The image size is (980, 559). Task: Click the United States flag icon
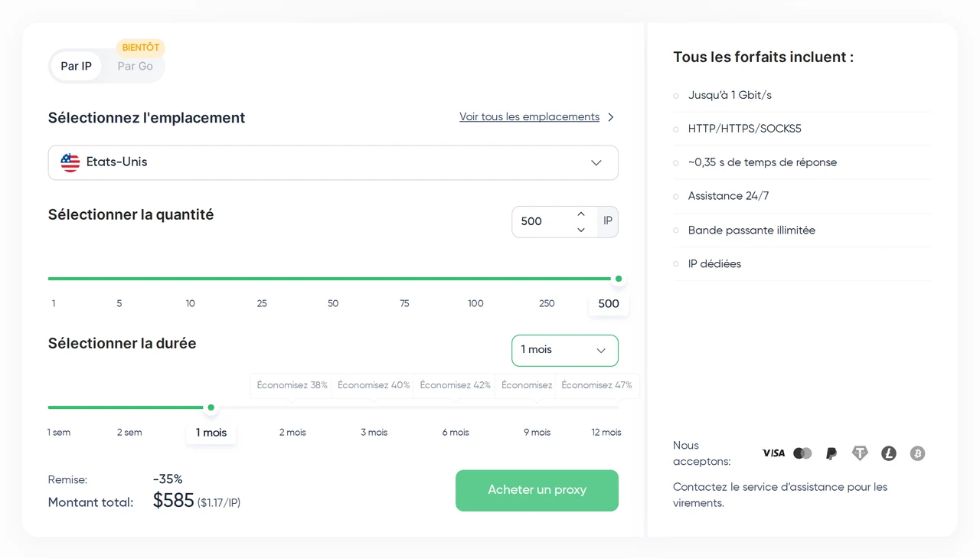click(70, 162)
